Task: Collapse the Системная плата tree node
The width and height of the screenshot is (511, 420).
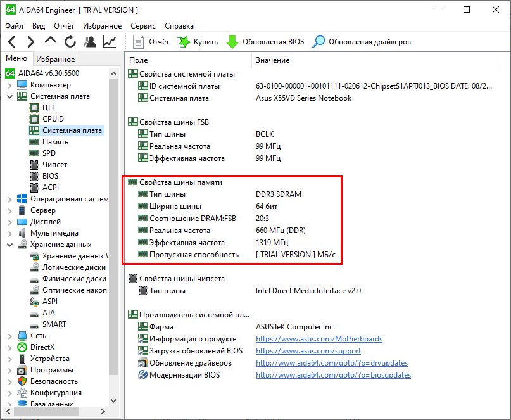Action: (x=9, y=96)
